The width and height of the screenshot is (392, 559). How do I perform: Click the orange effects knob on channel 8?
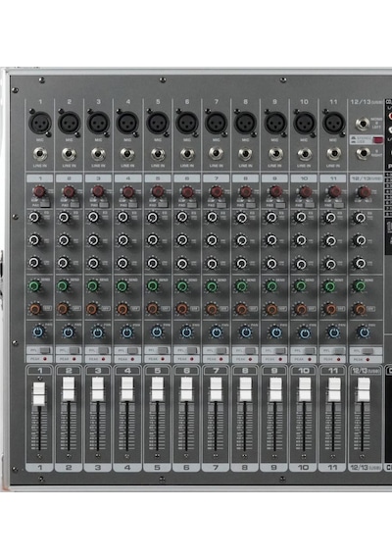click(x=241, y=308)
